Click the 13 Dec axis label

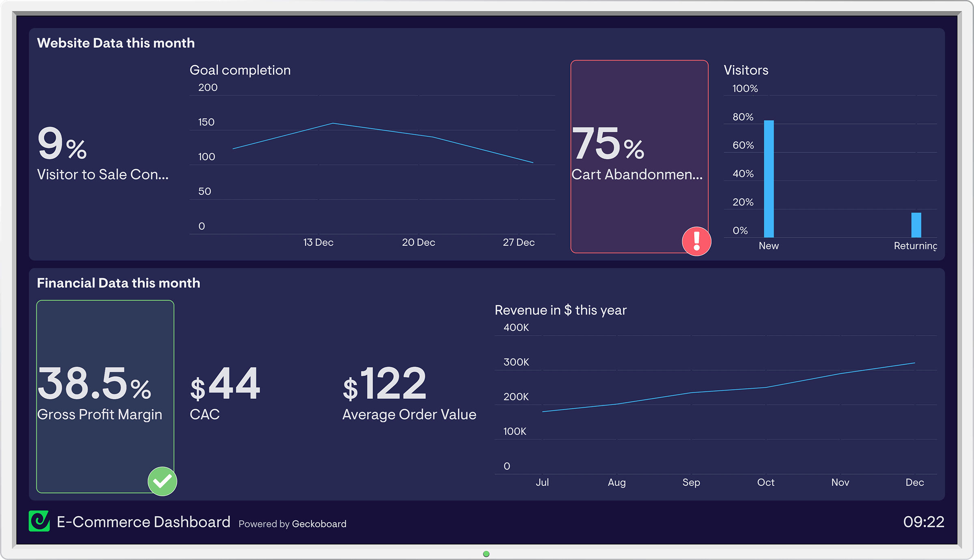coord(318,242)
